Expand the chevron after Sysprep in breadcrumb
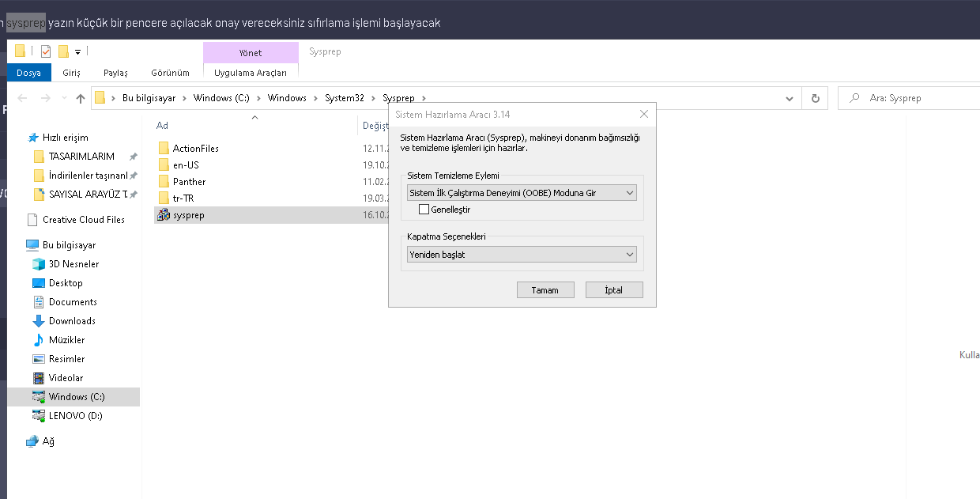This screenshot has height=499, width=980. pos(424,98)
